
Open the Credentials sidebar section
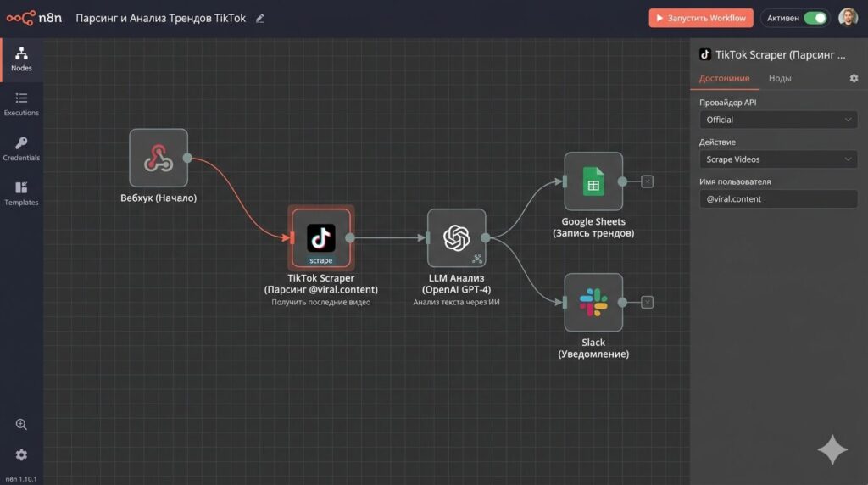[x=21, y=149]
